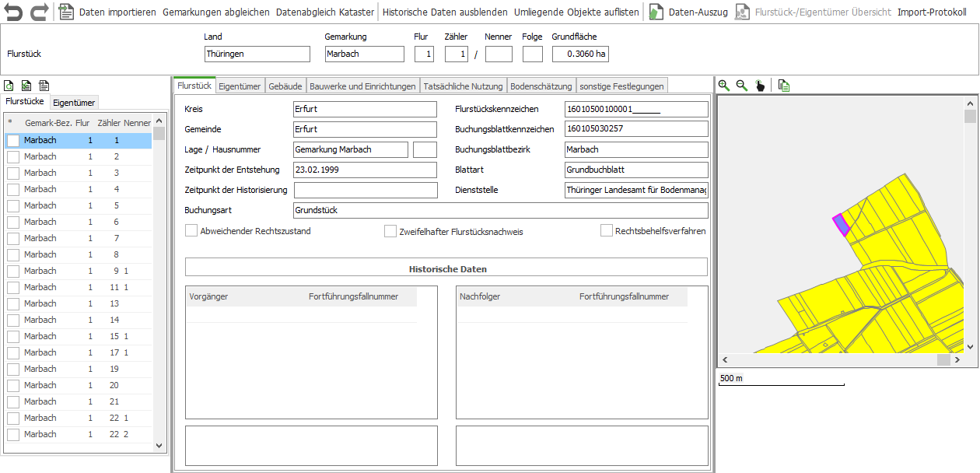Click Gemarkungen abgleichen in the toolbar
This screenshot has width=980, height=473.
point(215,12)
